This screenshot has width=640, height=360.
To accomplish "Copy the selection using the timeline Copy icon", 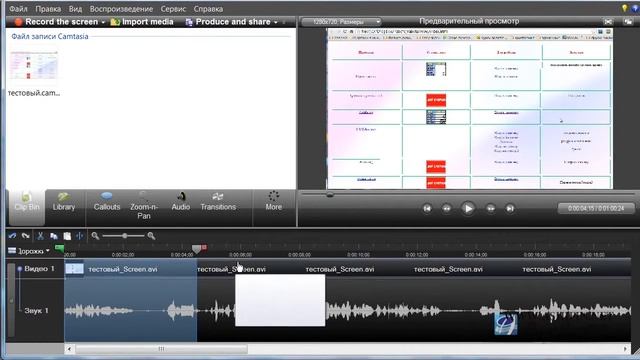I will (54, 236).
